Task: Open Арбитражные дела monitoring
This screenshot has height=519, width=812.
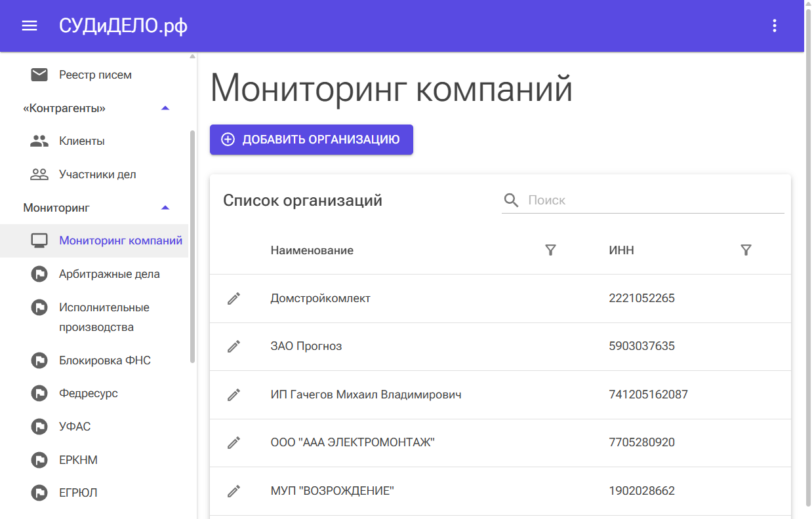Action: [109, 274]
